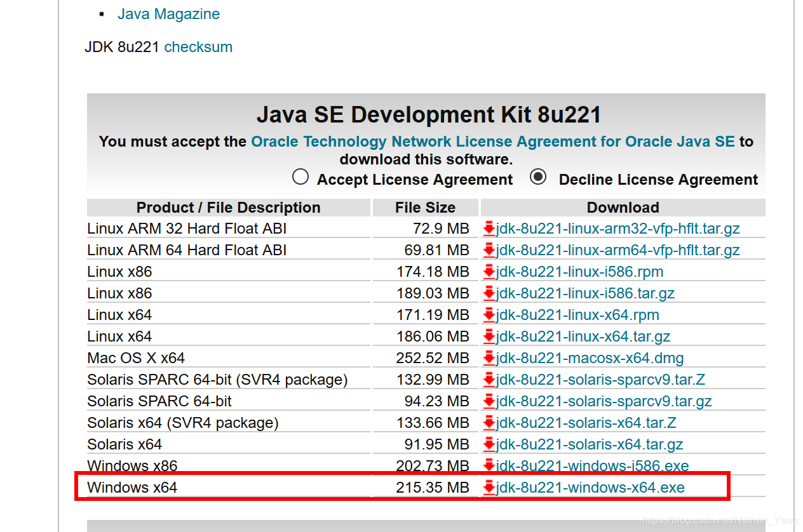
Task: Click the Download column header
Action: 623,208
